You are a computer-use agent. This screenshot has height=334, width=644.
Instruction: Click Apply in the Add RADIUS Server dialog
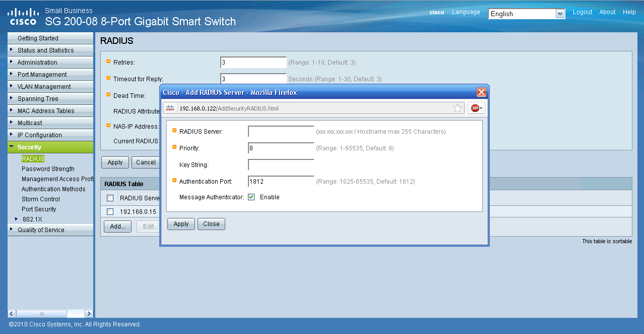181,224
